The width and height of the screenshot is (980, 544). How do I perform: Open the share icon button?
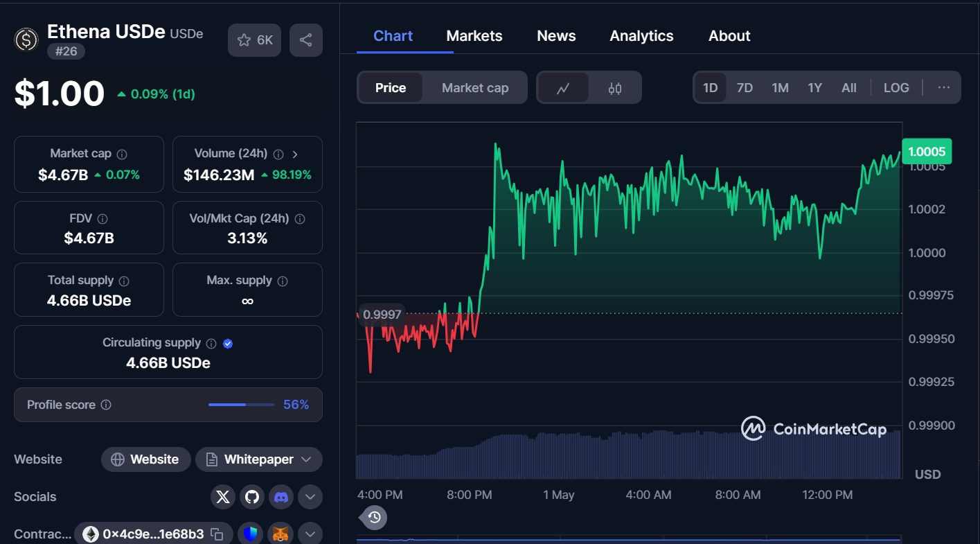pyautogui.click(x=306, y=40)
